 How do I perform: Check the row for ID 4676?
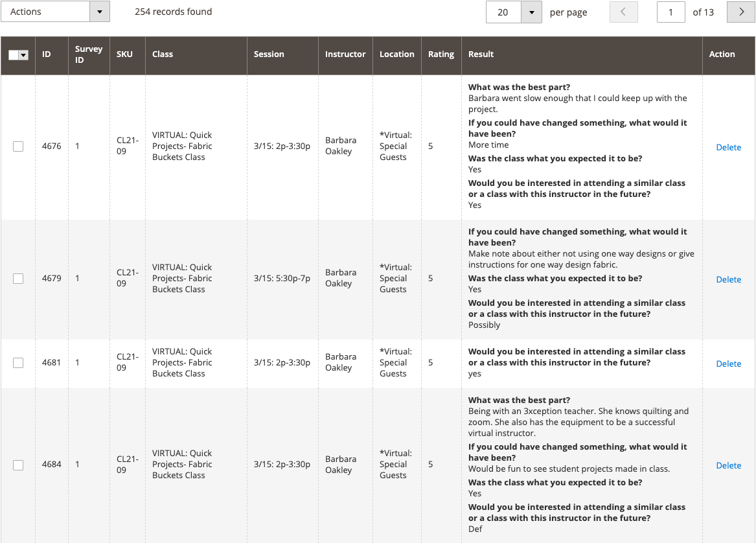(x=18, y=146)
